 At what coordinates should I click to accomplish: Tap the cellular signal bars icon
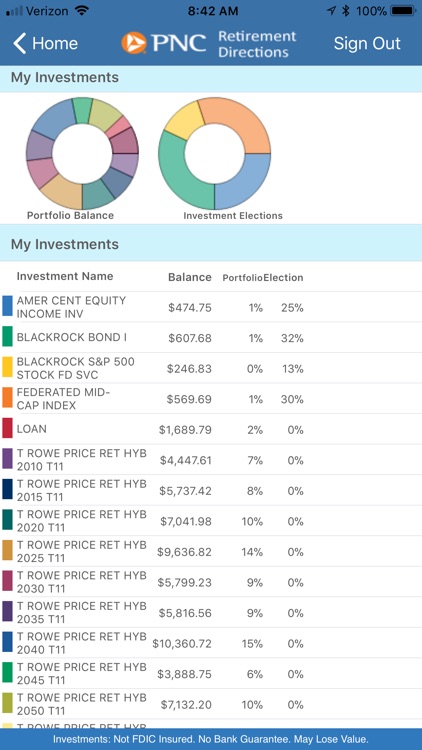coord(14,11)
